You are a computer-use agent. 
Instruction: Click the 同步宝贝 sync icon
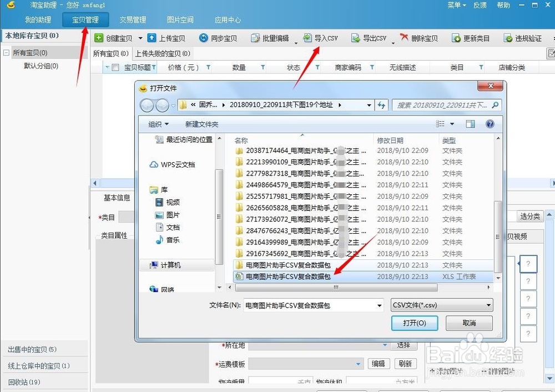[203, 38]
